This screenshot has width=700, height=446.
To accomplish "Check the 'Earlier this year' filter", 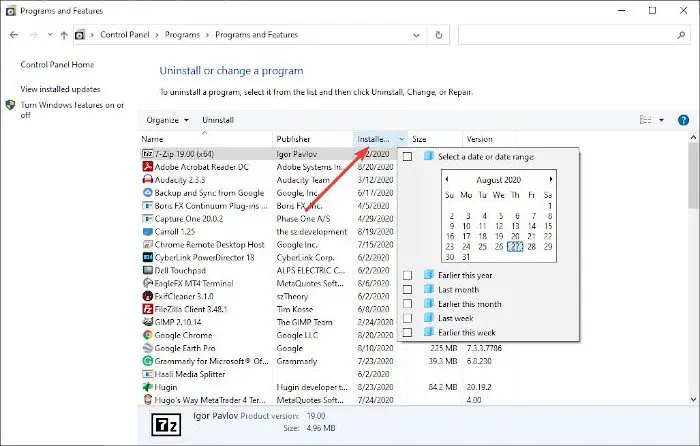I will 407,275.
